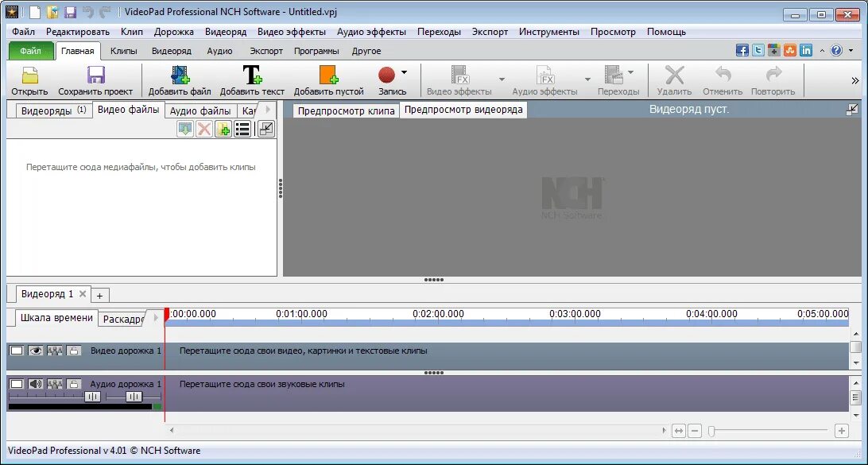Screen dimensions: 868x465
Task: Click the Добавить текст icon
Action: pos(253,75)
